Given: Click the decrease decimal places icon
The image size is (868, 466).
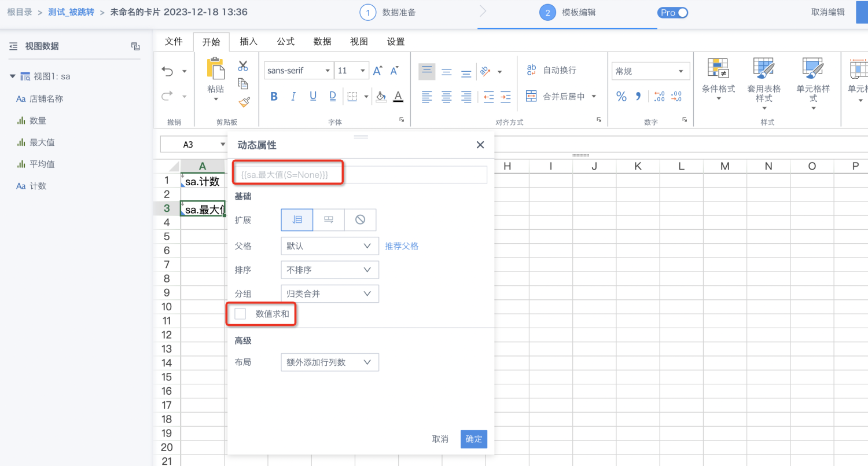Looking at the screenshot, I should tap(676, 97).
